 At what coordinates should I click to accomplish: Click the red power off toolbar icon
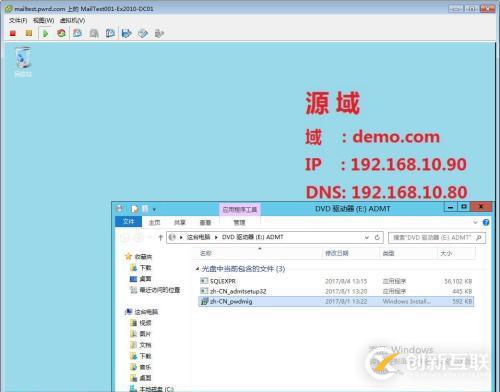13,33
